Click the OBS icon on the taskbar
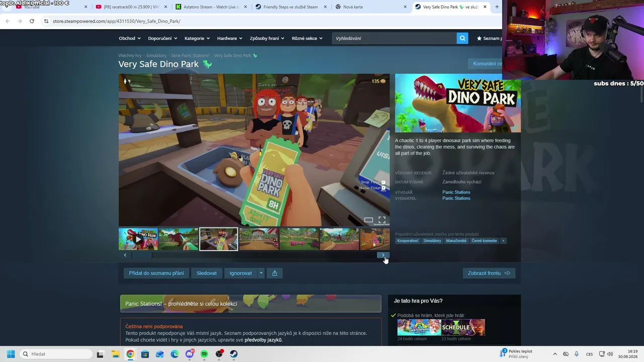 [x=219, y=354]
